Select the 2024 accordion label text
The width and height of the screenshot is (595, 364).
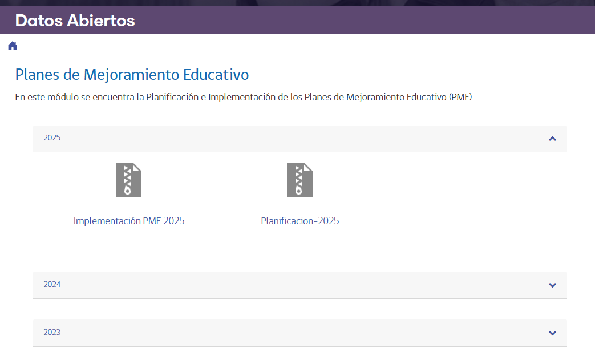click(52, 285)
